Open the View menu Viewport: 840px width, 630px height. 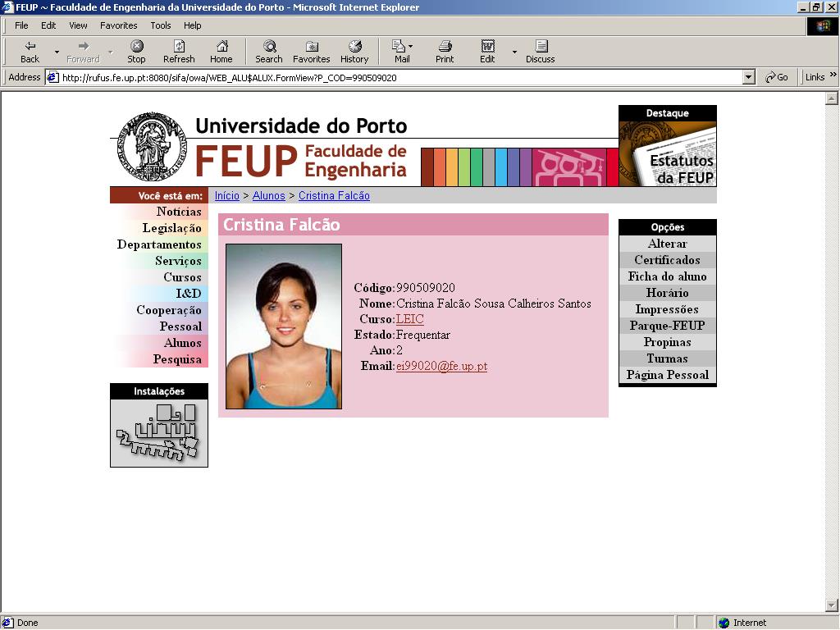point(78,25)
